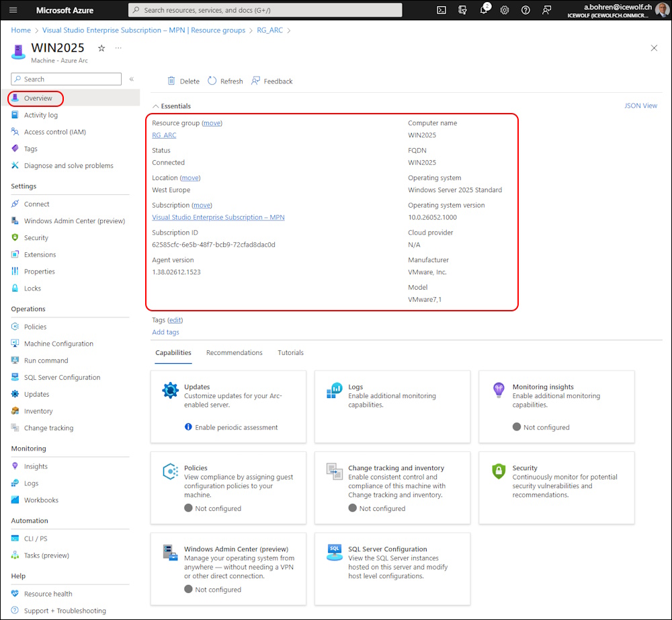Click the Inventory icon in sidebar
This screenshot has width=672, height=620.
tap(15, 411)
